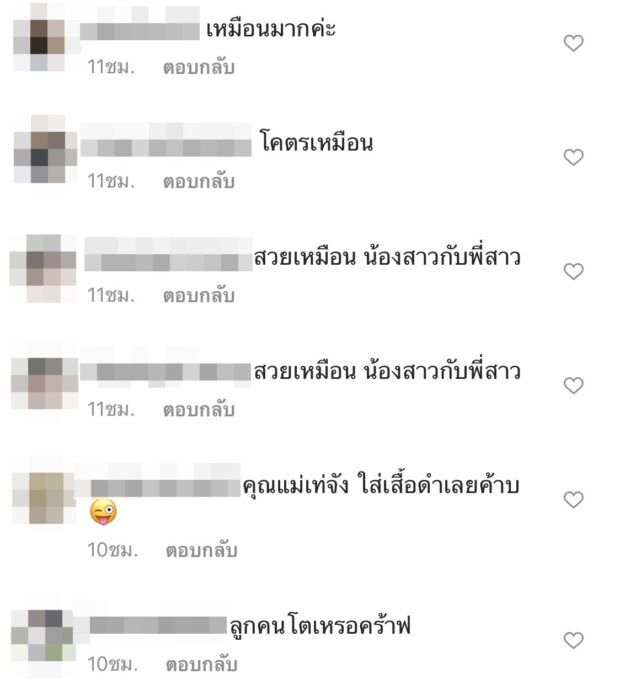
Task: Tap the heart beside the 'โคตรเหมือน' comment
Action: coord(573,157)
